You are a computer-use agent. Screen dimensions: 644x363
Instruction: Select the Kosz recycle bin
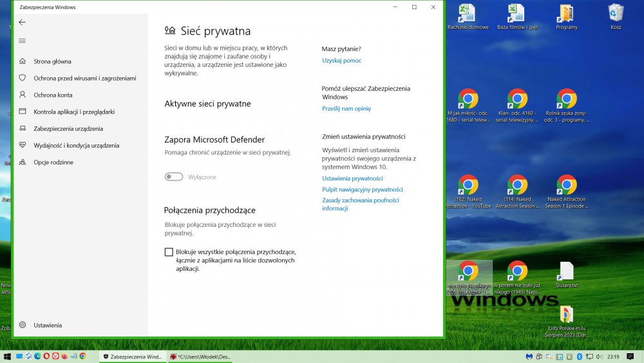coord(616,17)
